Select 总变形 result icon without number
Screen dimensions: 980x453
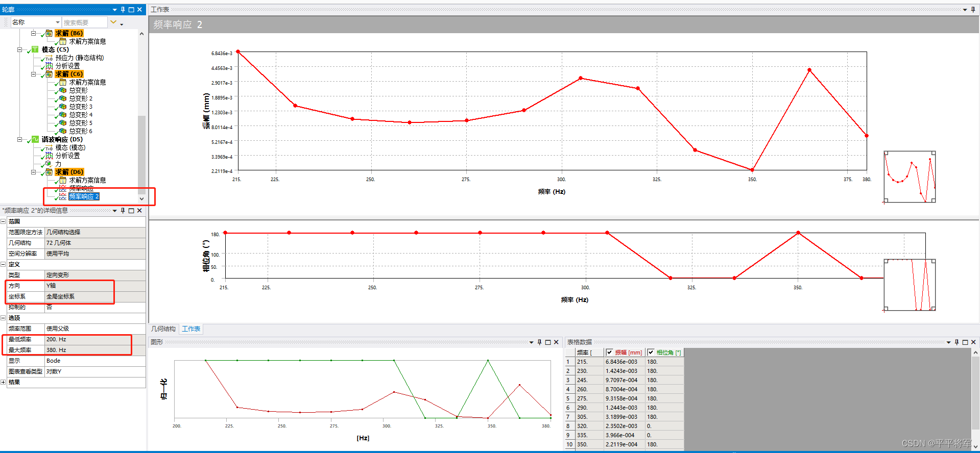pos(62,90)
